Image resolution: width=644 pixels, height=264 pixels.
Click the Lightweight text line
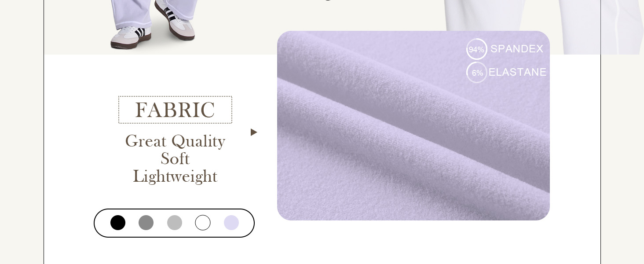(175, 176)
